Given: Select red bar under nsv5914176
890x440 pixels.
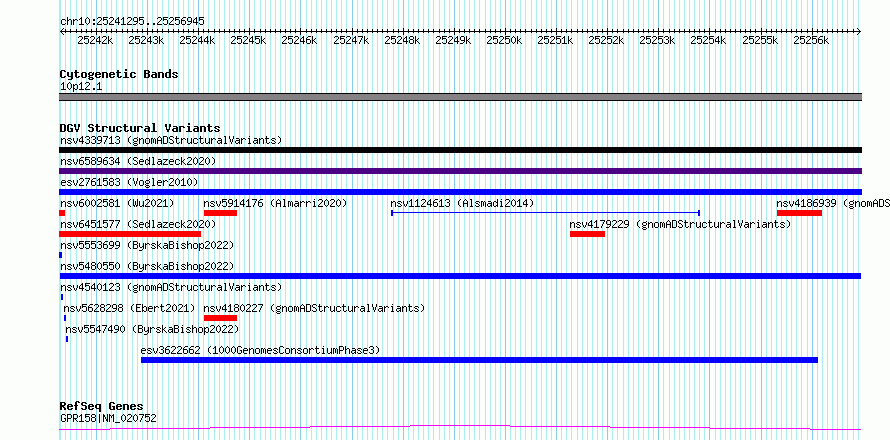Looking at the screenshot, I should 220,213.
